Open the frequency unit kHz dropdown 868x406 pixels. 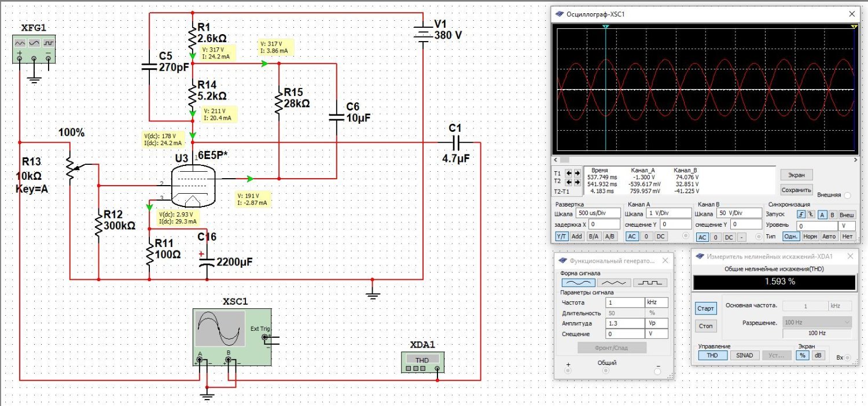656,302
